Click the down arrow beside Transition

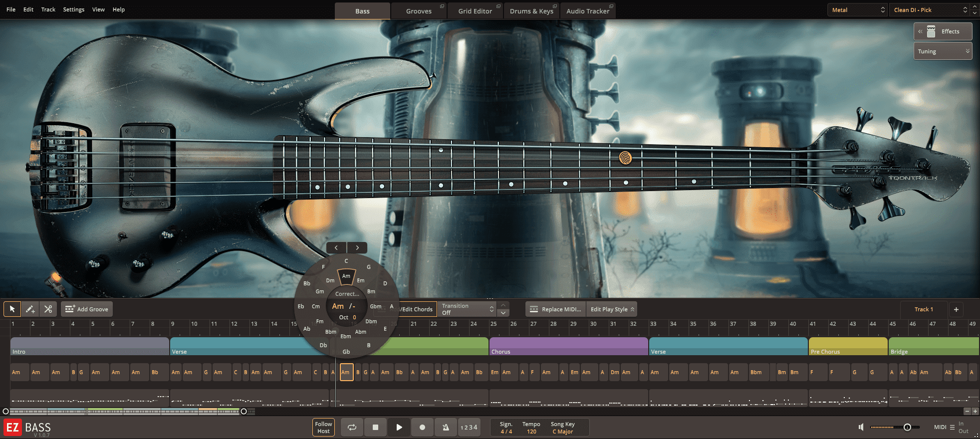coord(503,313)
